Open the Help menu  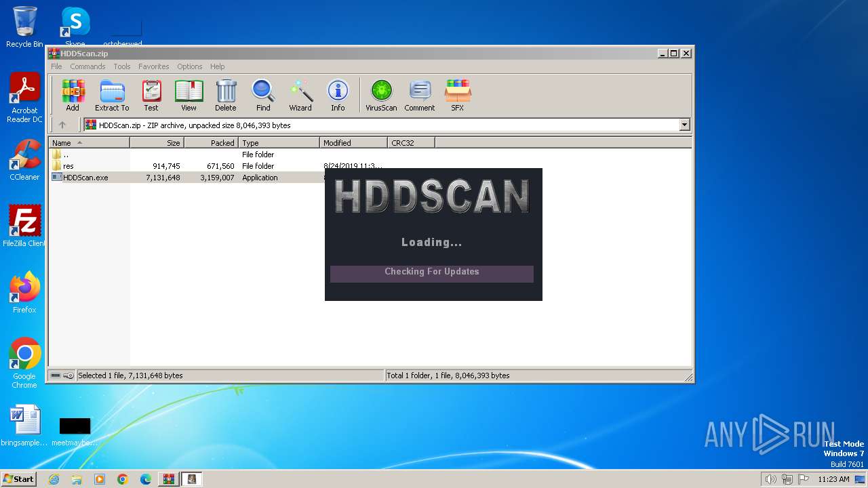(x=217, y=66)
